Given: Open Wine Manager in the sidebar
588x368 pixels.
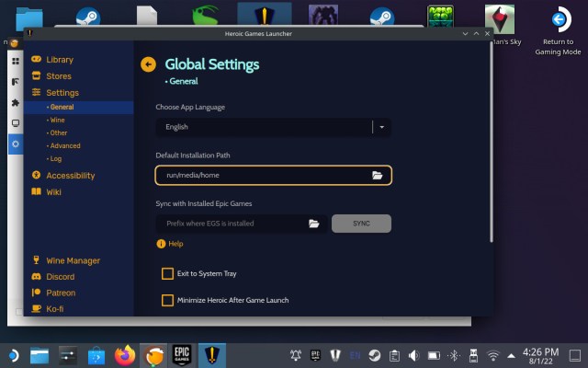Looking at the screenshot, I should [x=66, y=260].
